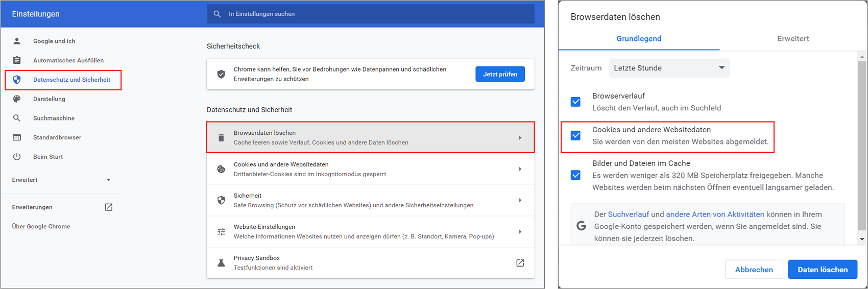Viewport: 868px width, 289px height.
Task: Click the search magnifier icon in settings search bar
Action: pos(217,14)
